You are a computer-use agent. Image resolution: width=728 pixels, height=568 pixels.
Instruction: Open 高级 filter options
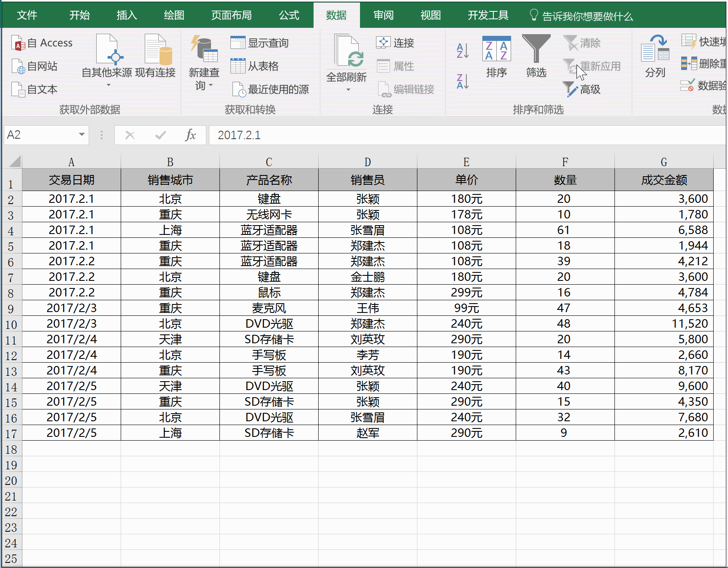(x=582, y=89)
